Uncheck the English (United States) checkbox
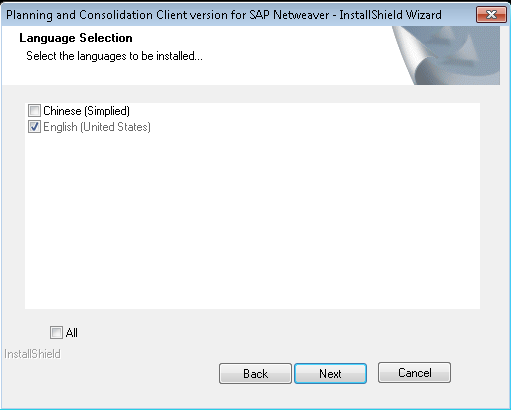This screenshot has height=410, width=511. point(34,127)
